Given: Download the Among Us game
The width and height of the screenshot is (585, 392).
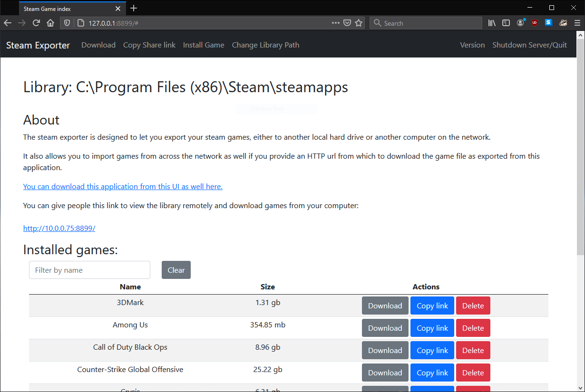Looking at the screenshot, I should 385,328.
